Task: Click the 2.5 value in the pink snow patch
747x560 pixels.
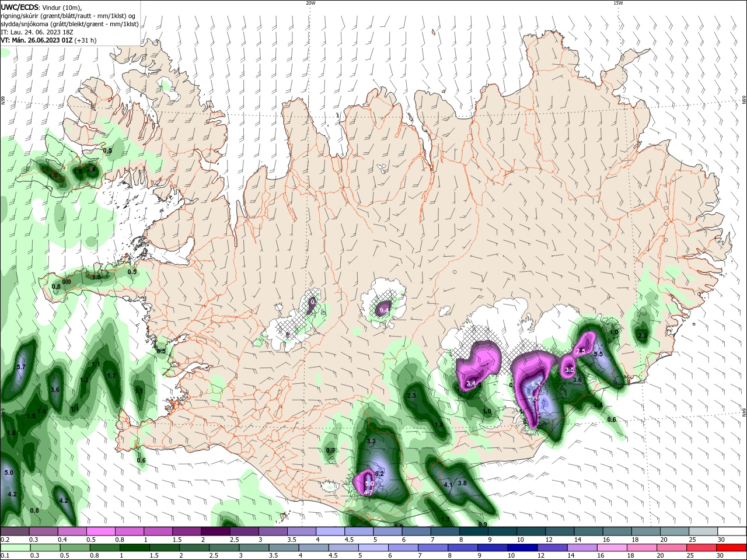Action: tap(581, 351)
